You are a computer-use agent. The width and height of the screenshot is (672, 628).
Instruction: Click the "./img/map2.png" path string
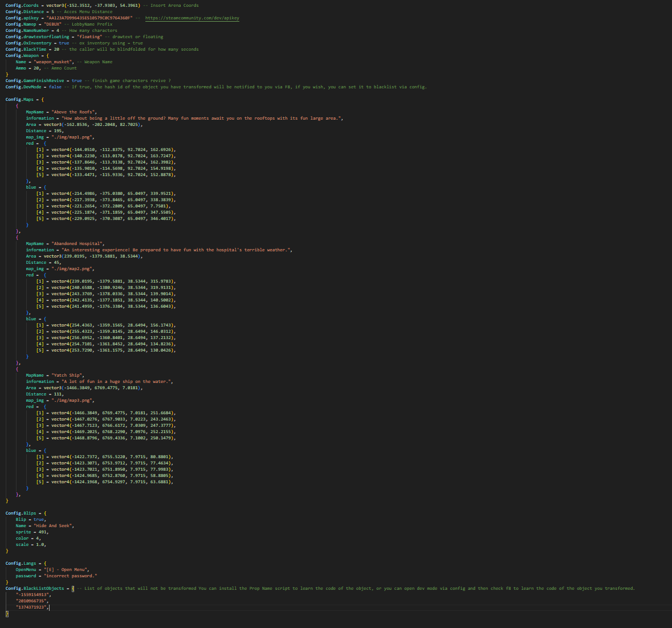(72, 269)
